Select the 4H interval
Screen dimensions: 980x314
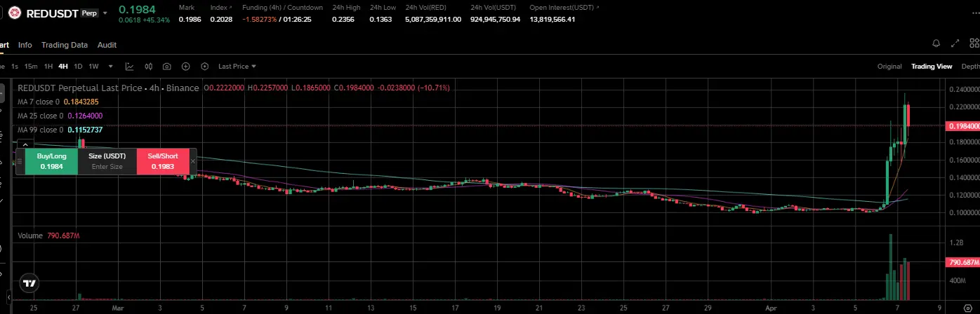[63, 67]
